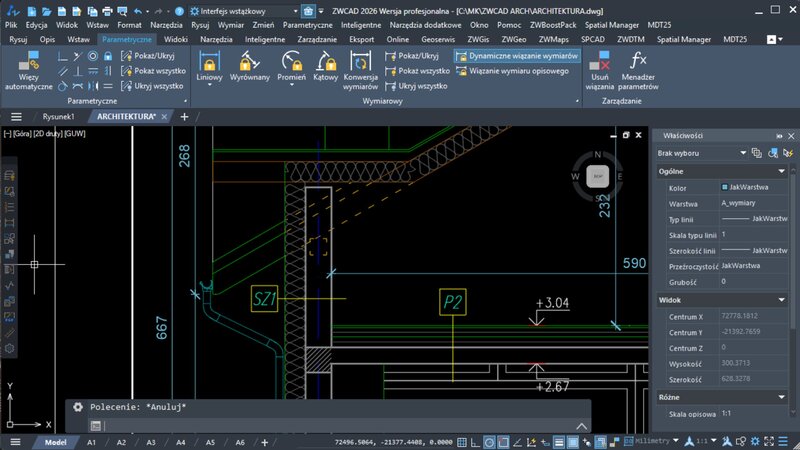Viewport: 800px width, 450px height.
Task: Apply automatic constraints (Więzy automatyczne)
Action: click(29, 71)
